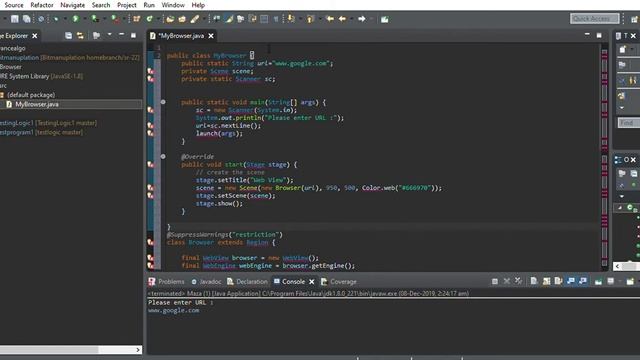
Task: Click the Terminate icon in Console toolbar
Action: (494, 281)
